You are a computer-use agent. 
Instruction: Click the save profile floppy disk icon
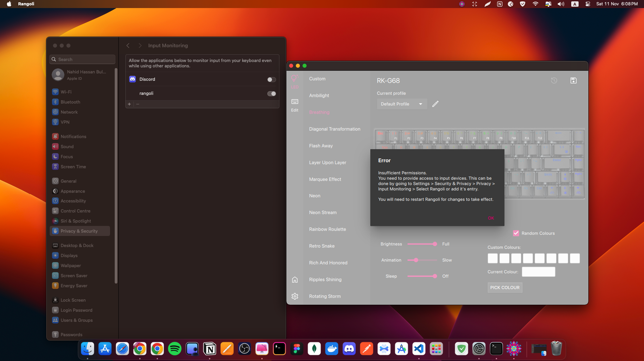coord(574,80)
